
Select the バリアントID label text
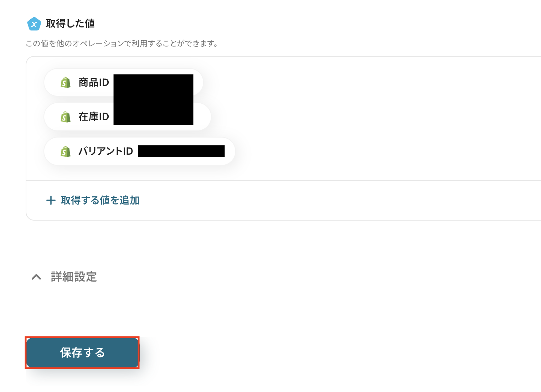click(105, 151)
